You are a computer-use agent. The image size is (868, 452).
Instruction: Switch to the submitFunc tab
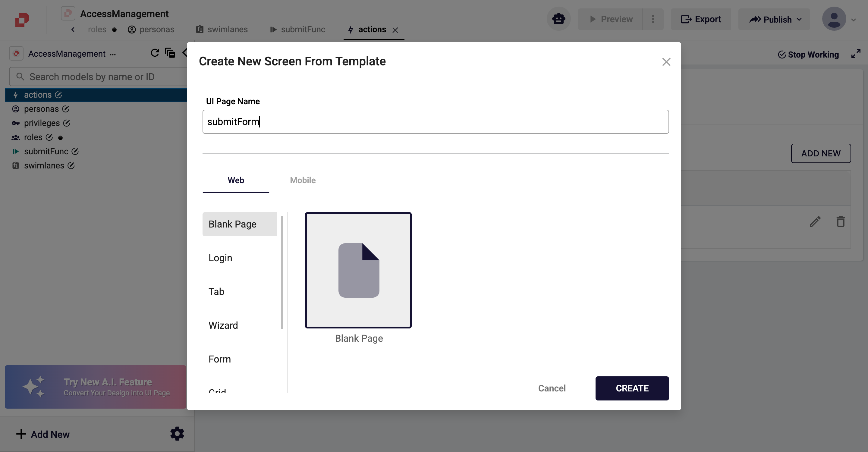click(297, 30)
